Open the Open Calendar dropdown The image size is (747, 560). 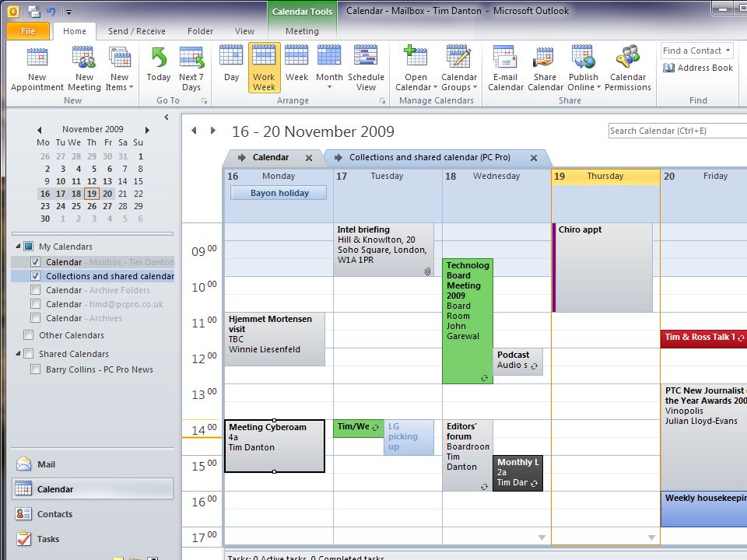click(416, 68)
